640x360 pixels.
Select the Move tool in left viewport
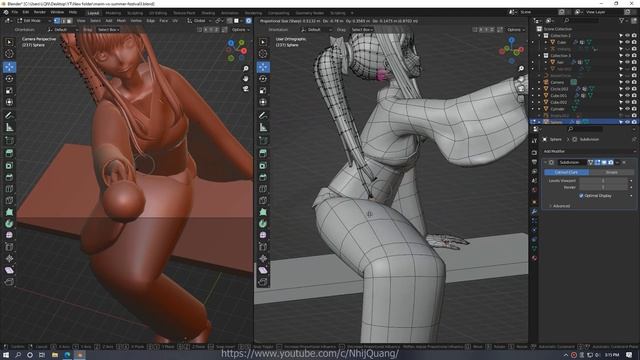point(9,67)
